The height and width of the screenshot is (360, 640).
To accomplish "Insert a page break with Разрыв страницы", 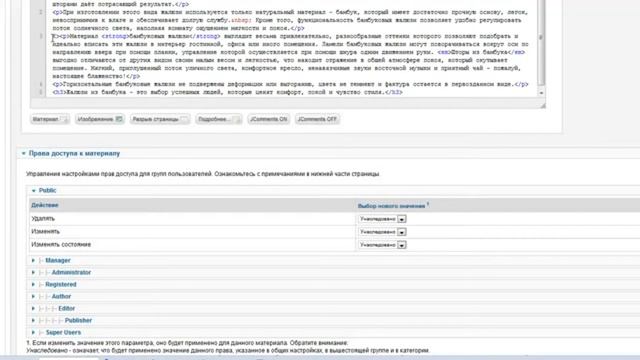I will (160, 119).
